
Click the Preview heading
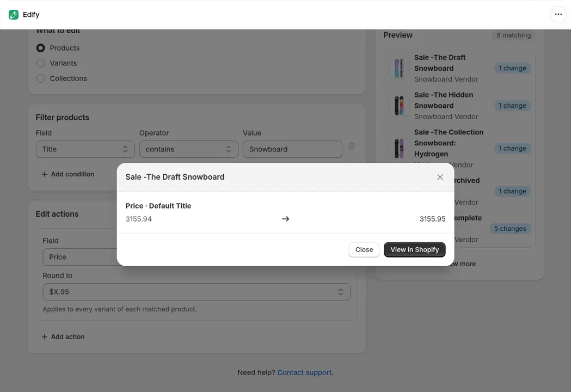point(398,35)
